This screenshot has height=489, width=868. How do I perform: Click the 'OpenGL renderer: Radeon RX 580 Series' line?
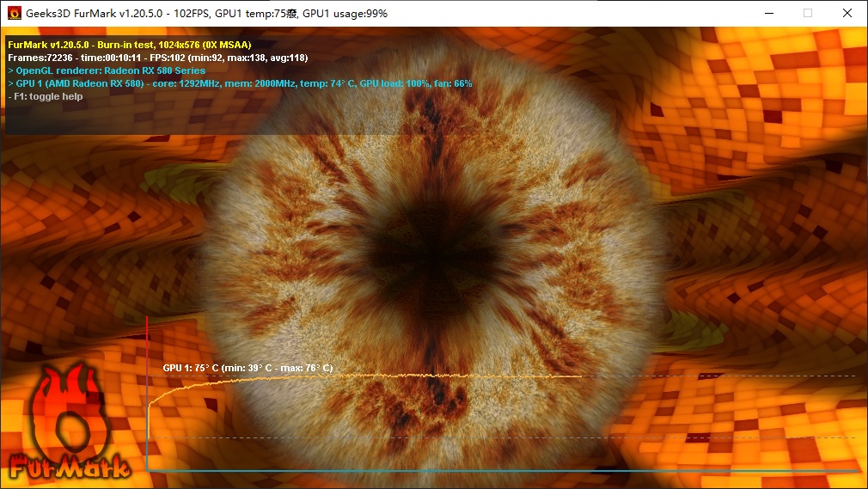[107, 70]
